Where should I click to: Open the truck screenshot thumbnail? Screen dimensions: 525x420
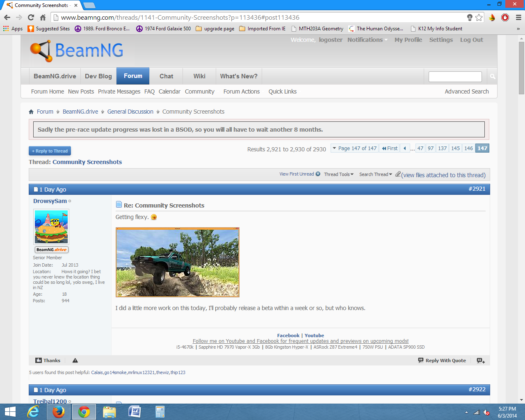coord(178,262)
